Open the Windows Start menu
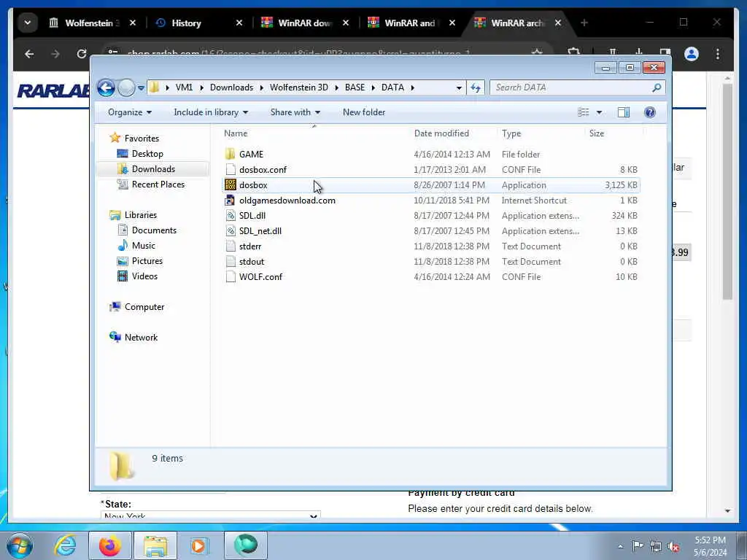747x560 pixels. point(20,545)
